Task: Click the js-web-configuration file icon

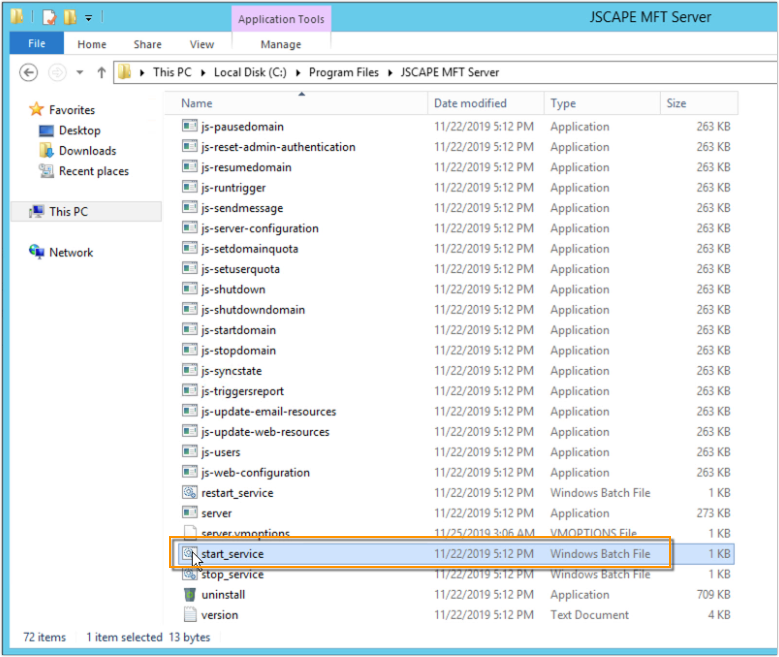Action: tap(189, 472)
